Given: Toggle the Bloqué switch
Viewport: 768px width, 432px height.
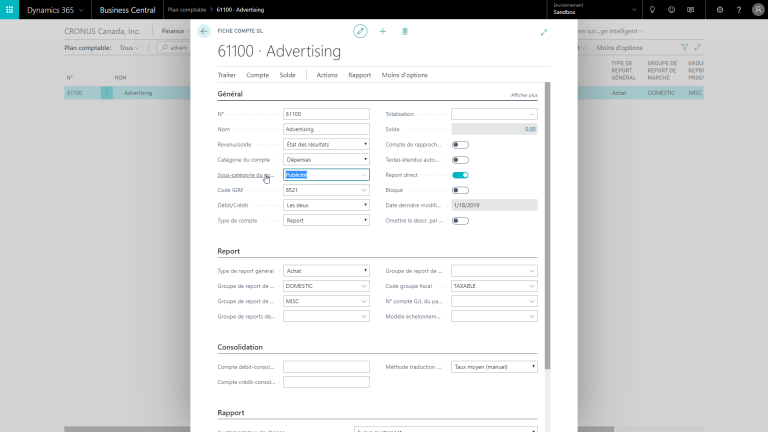Looking at the screenshot, I should (460, 190).
